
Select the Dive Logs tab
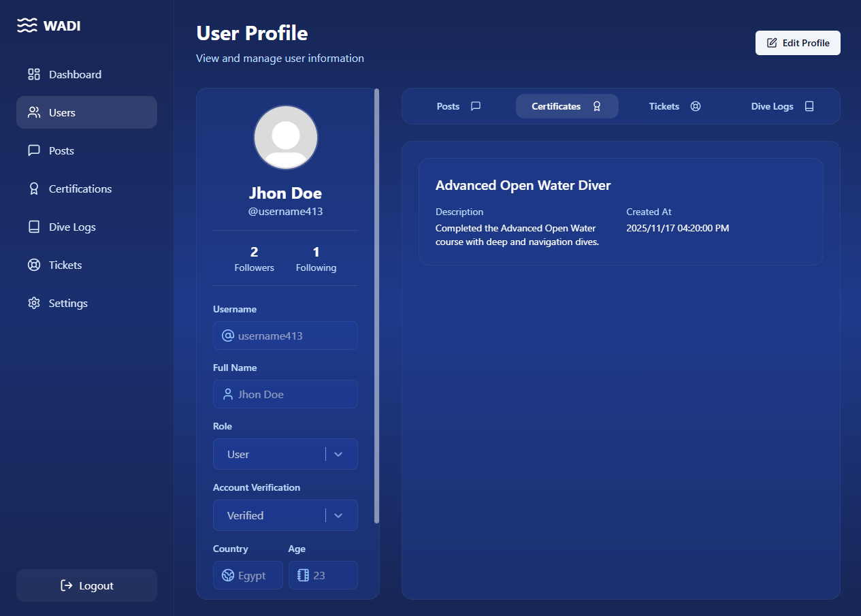click(x=782, y=106)
